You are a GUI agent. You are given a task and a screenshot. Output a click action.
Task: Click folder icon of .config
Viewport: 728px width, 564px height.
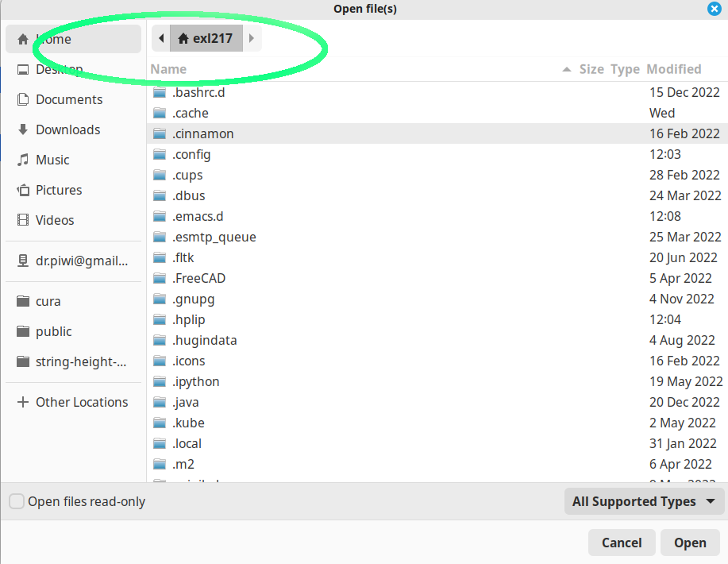160,154
